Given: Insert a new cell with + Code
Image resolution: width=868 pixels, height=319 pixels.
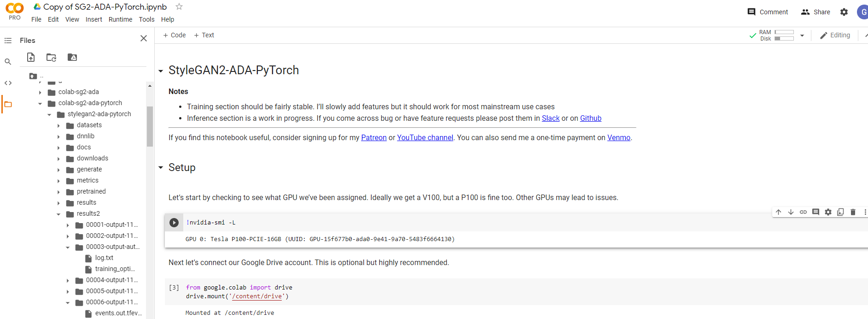Looking at the screenshot, I should pyautogui.click(x=174, y=35).
